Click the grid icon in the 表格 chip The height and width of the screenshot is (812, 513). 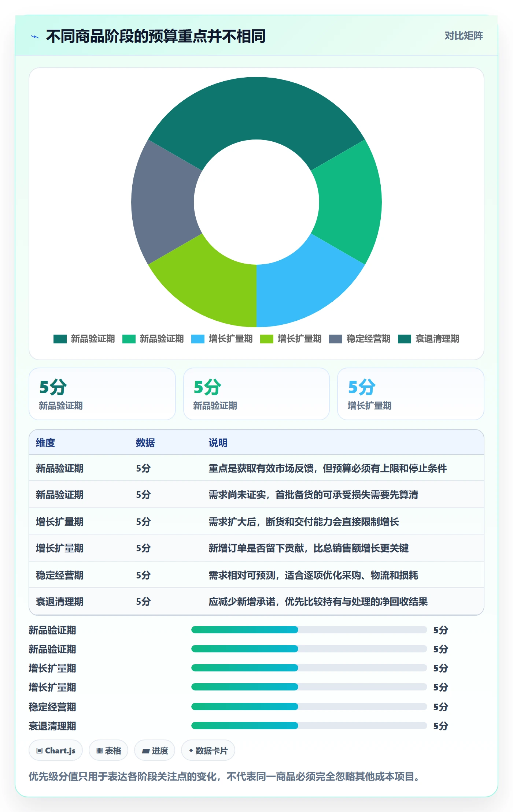tap(99, 751)
